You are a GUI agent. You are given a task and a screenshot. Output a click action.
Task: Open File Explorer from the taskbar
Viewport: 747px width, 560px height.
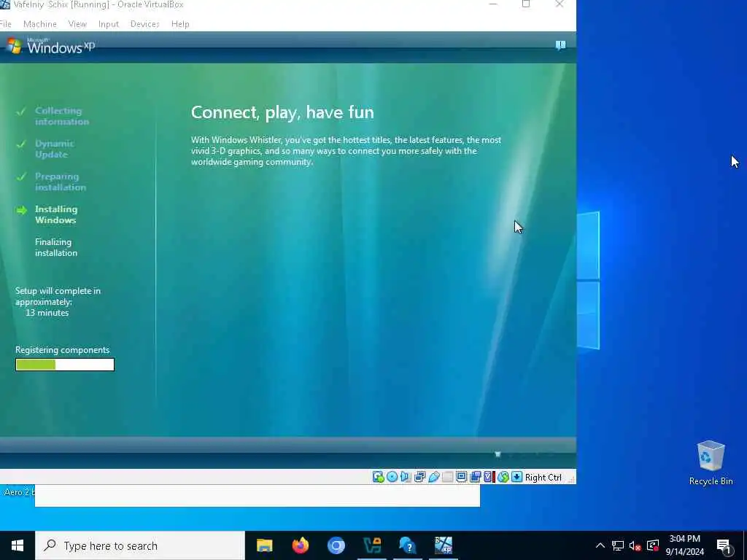[264, 545]
